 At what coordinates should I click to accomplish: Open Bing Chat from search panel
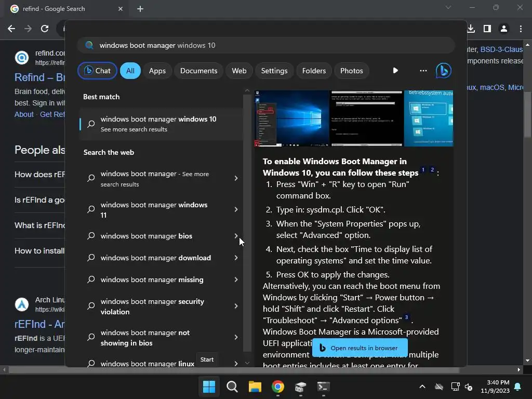point(97,71)
